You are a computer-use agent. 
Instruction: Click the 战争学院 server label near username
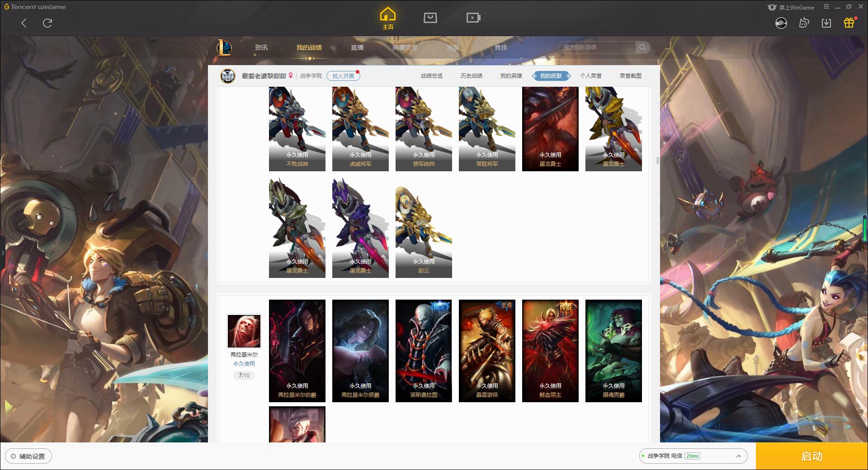311,76
